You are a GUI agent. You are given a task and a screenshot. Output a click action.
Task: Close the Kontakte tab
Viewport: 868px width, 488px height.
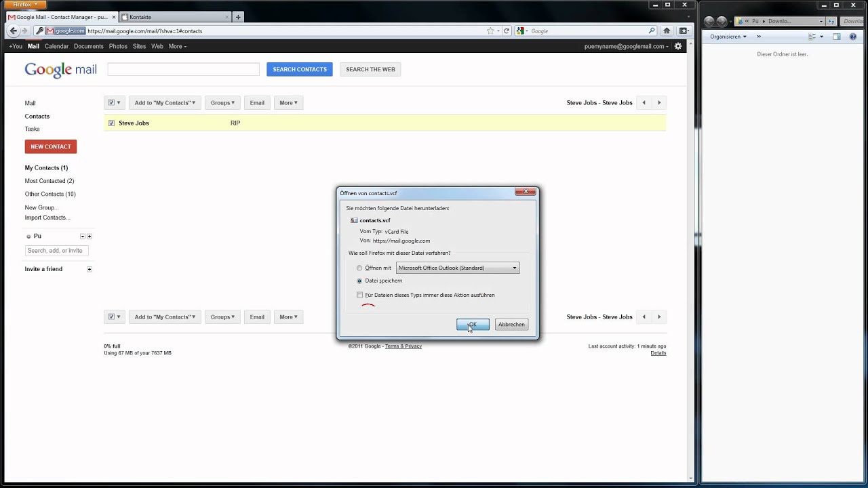226,17
